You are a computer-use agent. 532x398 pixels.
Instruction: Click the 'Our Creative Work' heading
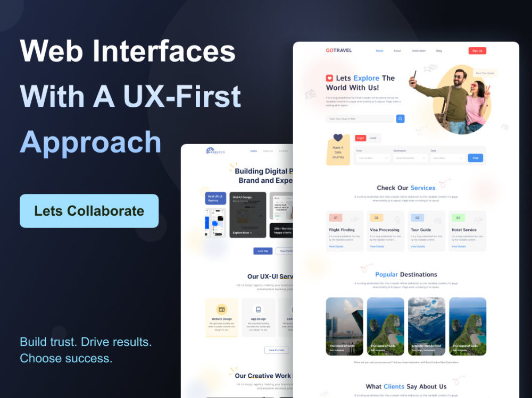[263, 376]
